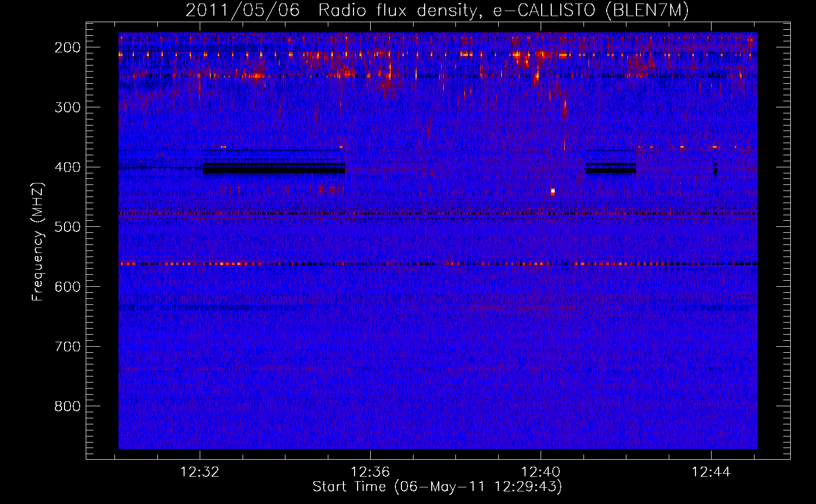Click the 12:40 time tick label
The image size is (816, 504).
pyautogui.click(x=541, y=472)
